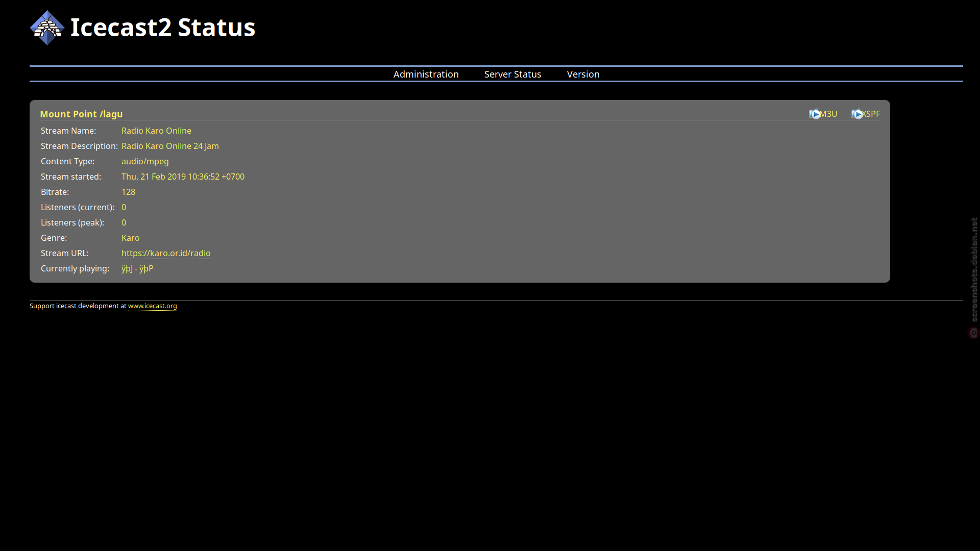Click the Icecast2 Status heading
The height and width of the screenshot is (551, 980).
163,27
